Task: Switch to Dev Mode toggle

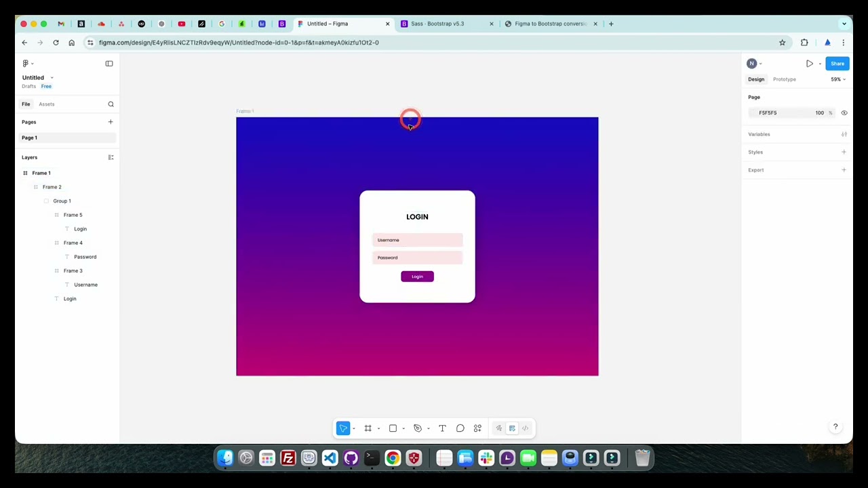Action: [525, 428]
